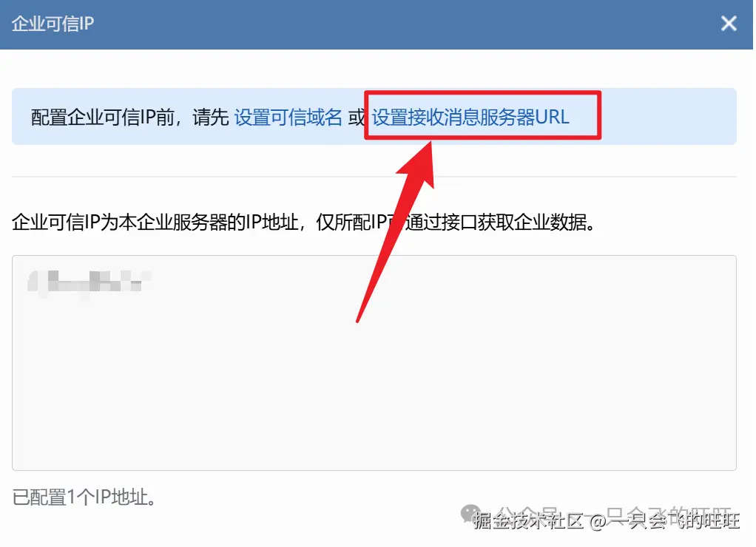756x547 pixels.
Task: Open the 设置可信域名 link
Action: 288,117
